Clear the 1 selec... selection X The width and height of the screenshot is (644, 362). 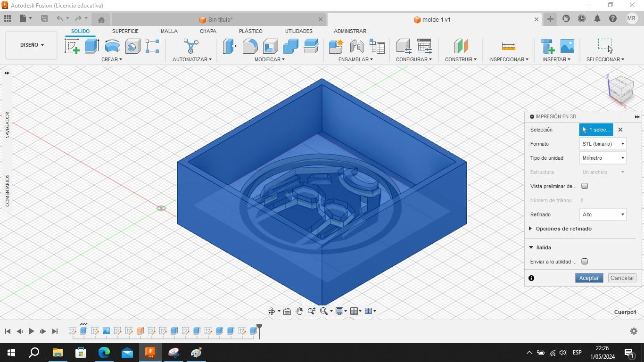620,130
